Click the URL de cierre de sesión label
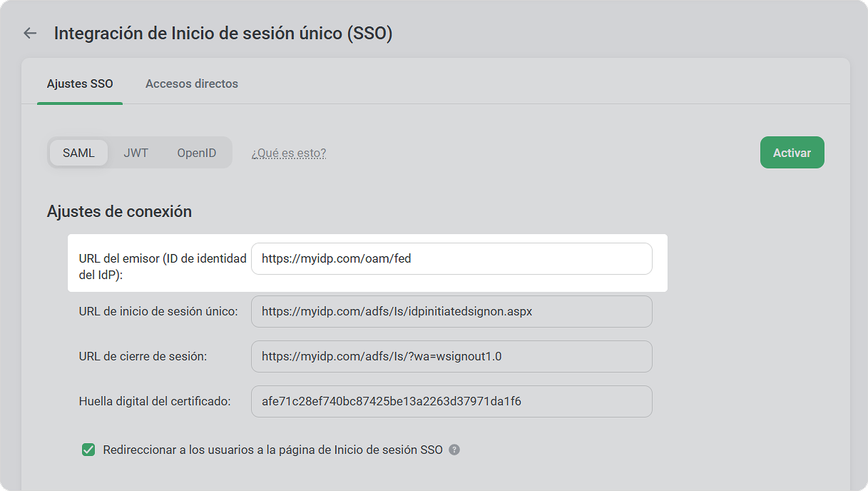This screenshot has height=491, width=868. pos(143,356)
